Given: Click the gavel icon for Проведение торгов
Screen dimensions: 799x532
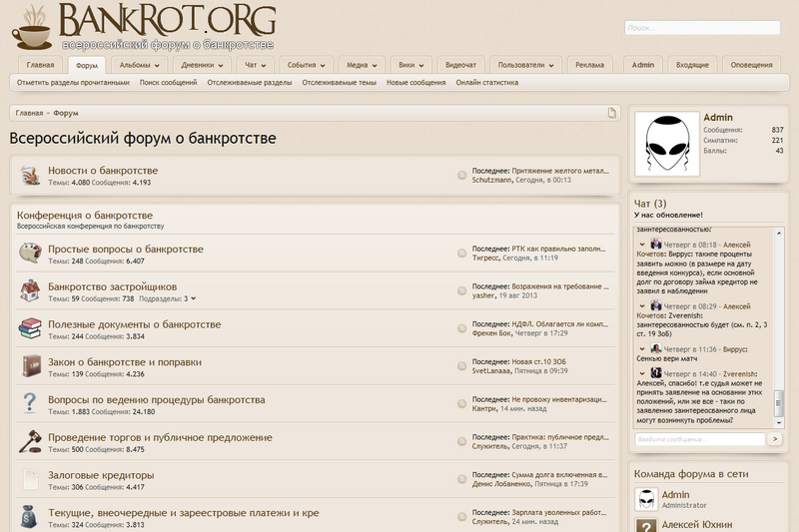Looking at the screenshot, I should pyautogui.click(x=30, y=442).
